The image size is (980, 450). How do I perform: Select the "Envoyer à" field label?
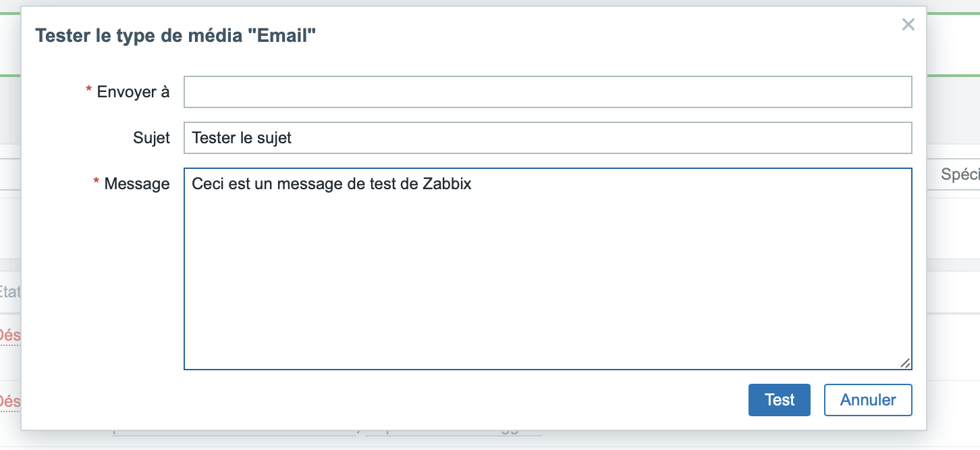point(133,92)
